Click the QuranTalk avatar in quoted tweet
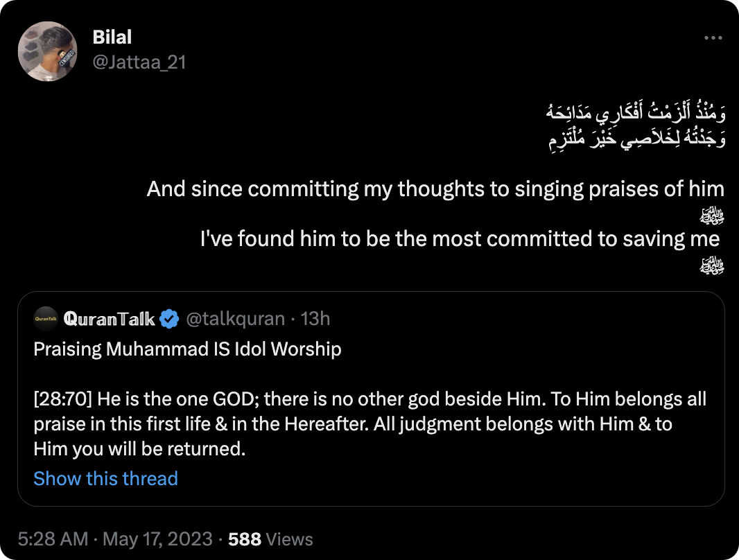Screen dimensions: 739x560 [45, 319]
